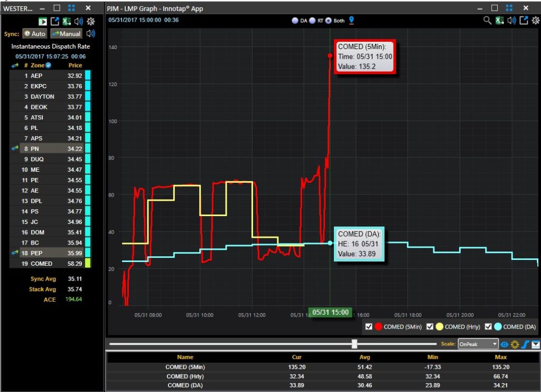Viewport: 541px width, 392px height.
Task: Click the ACE value 194.64
Action: tap(74, 299)
